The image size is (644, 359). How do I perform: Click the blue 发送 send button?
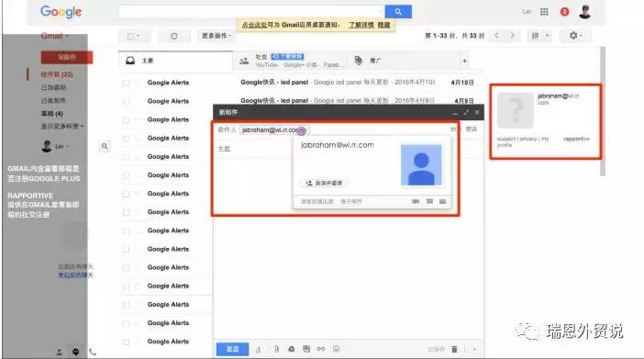[x=232, y=349]
